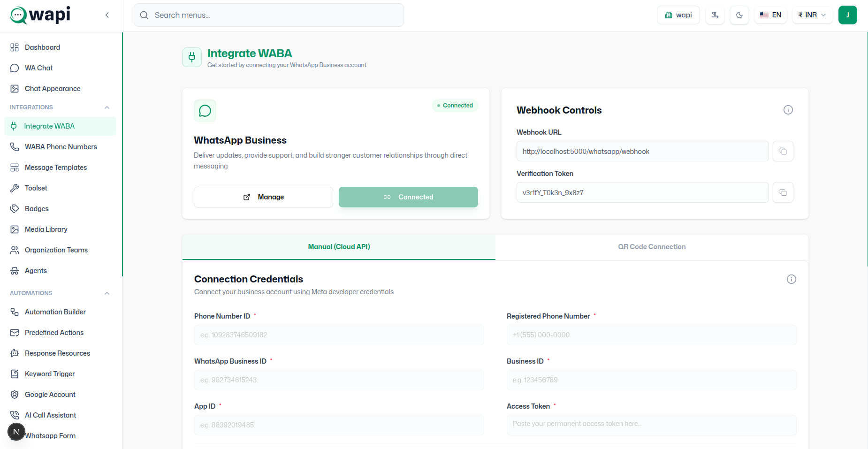
Task: Open the Badges tag icon
Action: (x=15, y=209)
